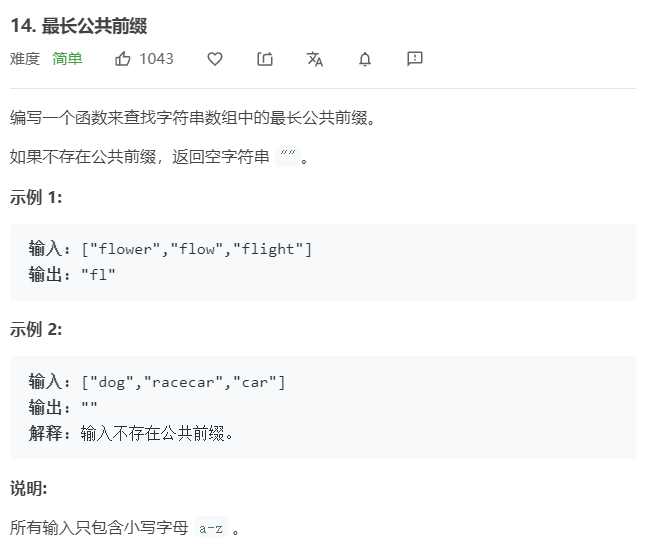The width and height of the screenshot is (653, 558).
Task: Click the thumbs-up like icon
Action: [123, 59]
